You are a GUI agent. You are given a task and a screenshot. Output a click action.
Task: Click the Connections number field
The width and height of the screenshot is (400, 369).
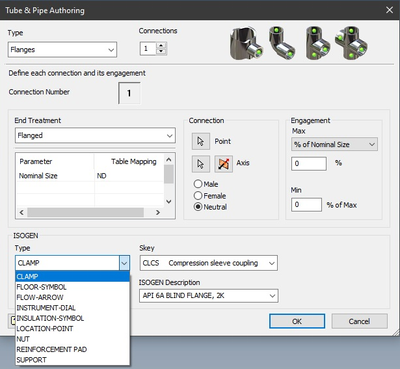point(148,49)
